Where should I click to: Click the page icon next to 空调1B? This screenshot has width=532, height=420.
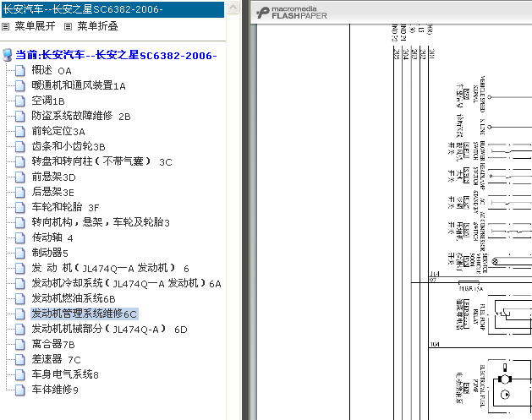coord(20,101)
